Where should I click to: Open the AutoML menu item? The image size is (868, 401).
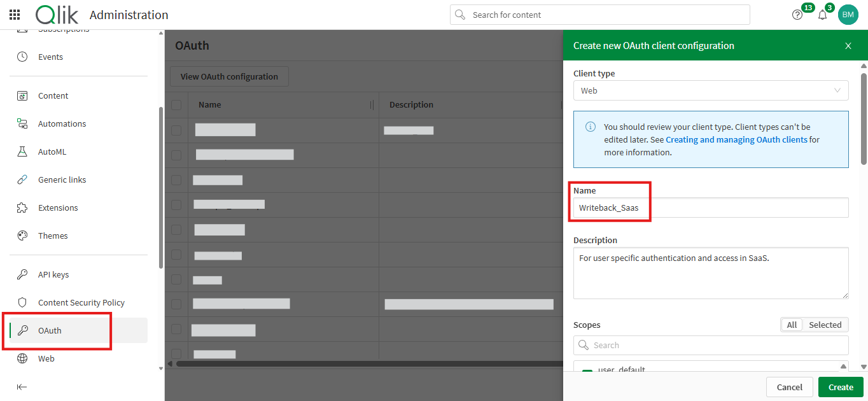pyautogui.click(x=52, y=151)
